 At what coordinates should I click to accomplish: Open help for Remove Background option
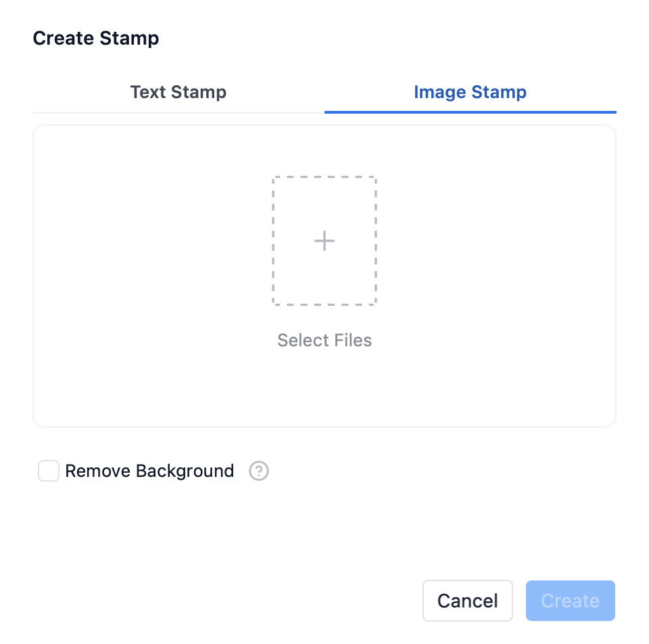pyautogui.click(x=259, y=471)
